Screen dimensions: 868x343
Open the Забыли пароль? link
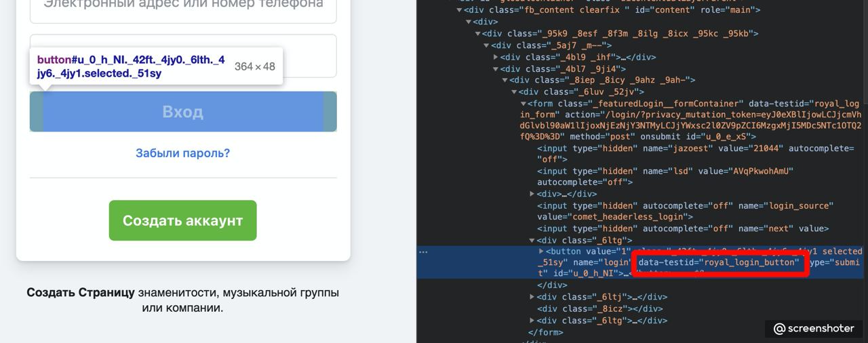pos(182,153)
